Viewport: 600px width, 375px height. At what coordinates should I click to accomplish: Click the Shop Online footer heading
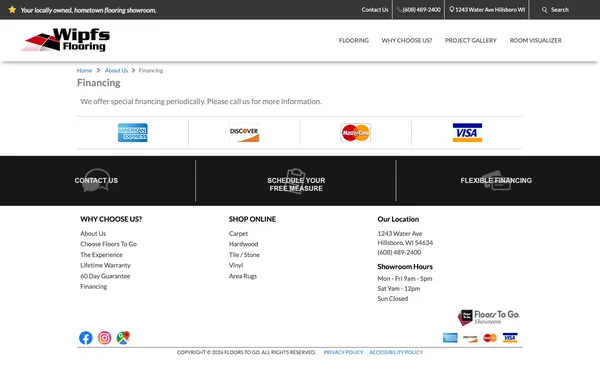click(252, 219)
